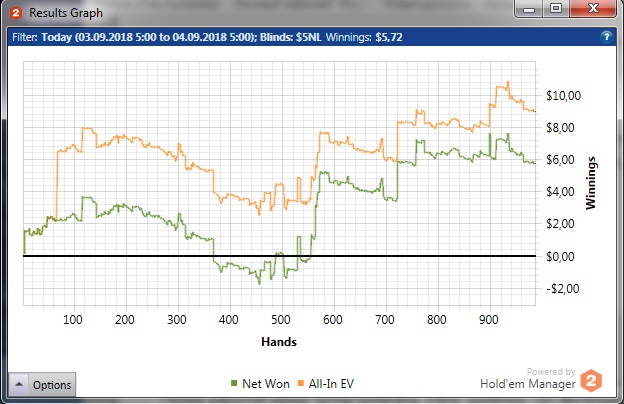This screenshot has height=404, width=624.
Task: Click the Blinds: $5NL filter text
Action: 291,37
